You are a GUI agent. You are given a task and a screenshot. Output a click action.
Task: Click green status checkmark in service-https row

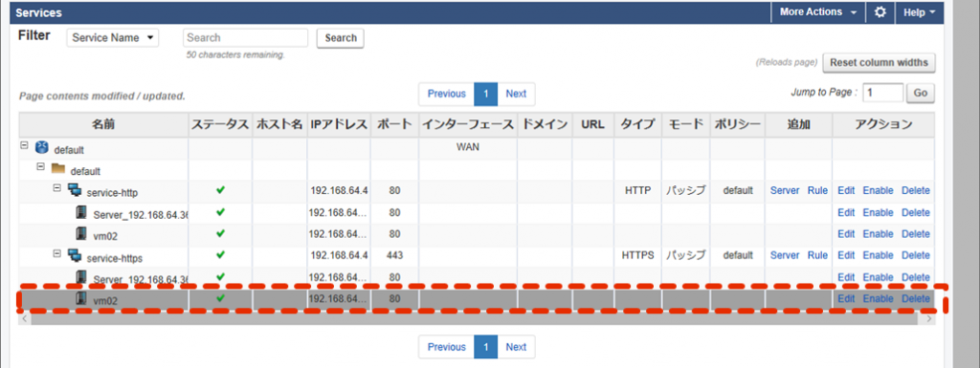click(220, 255)
